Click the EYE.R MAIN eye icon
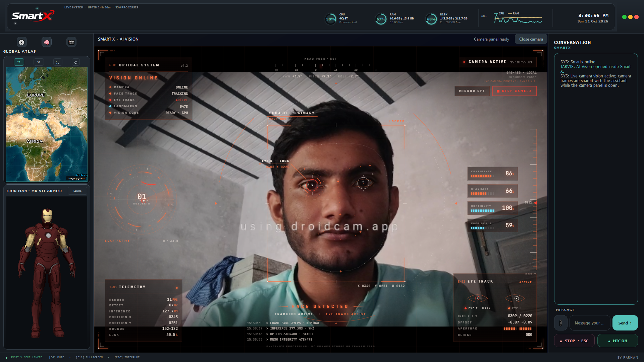This screenshot has height=362, width=644. [x=477, y=298]
